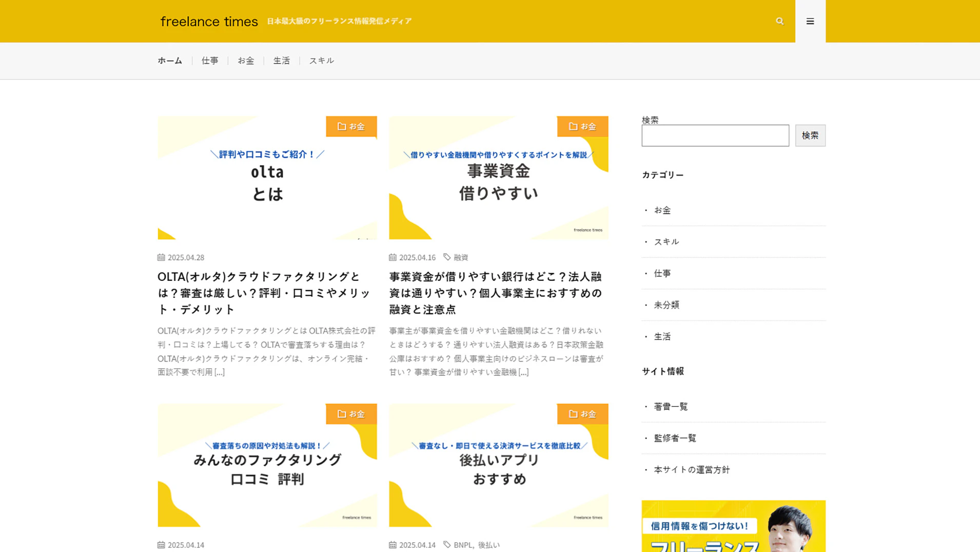The width and height of the screenshot is (980, 552).
Task: Select the スキル navigation tab
Action: 322,61
